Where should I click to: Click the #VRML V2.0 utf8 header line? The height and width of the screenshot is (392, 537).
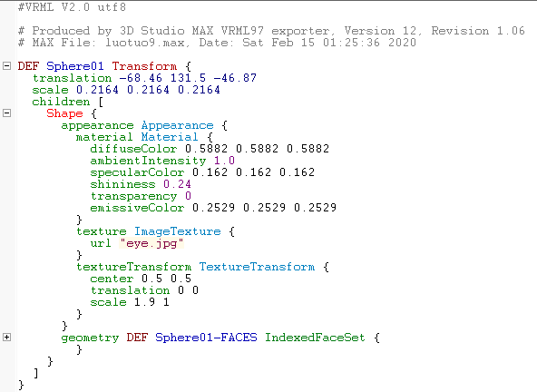(x=72, y=7)
